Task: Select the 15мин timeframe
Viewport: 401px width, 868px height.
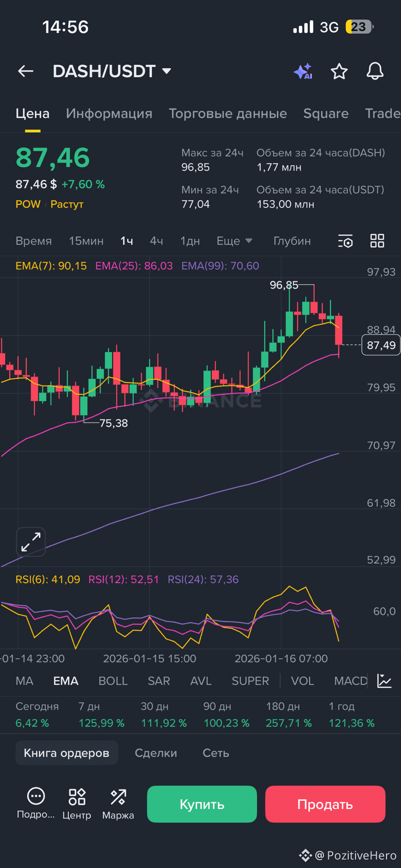Action: [86, 241]
